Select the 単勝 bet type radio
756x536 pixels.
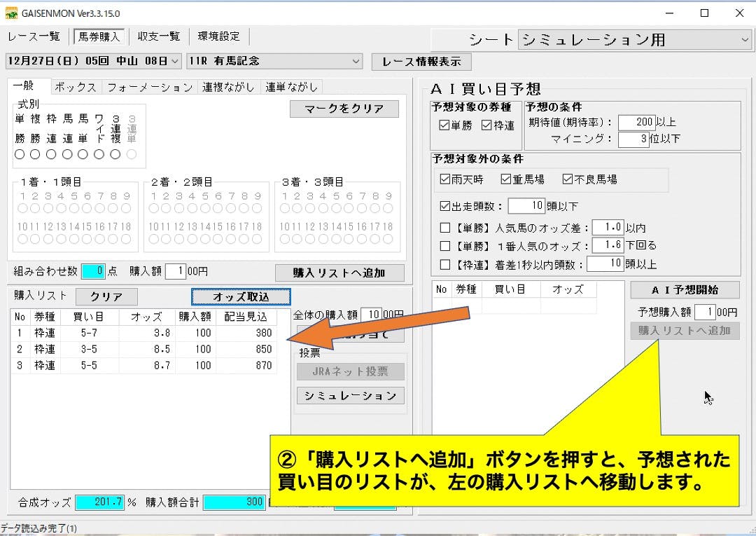point(20,154)
